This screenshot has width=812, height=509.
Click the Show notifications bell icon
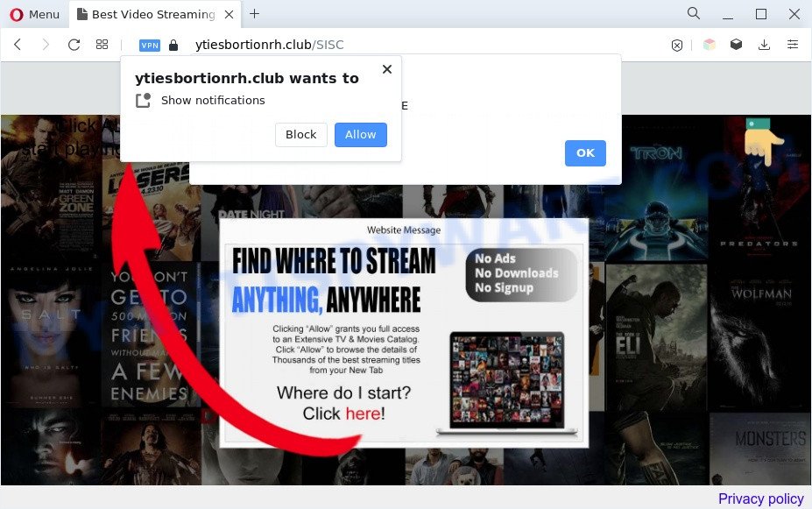[x=143, y=100]
